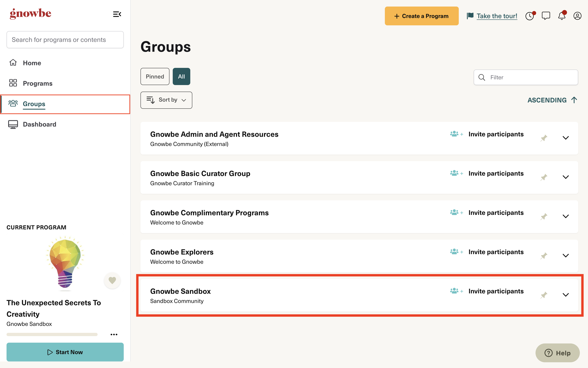Pin the Gnowbe Complimentary Programs group
588x368 pixels.
(x=544, y=216)
